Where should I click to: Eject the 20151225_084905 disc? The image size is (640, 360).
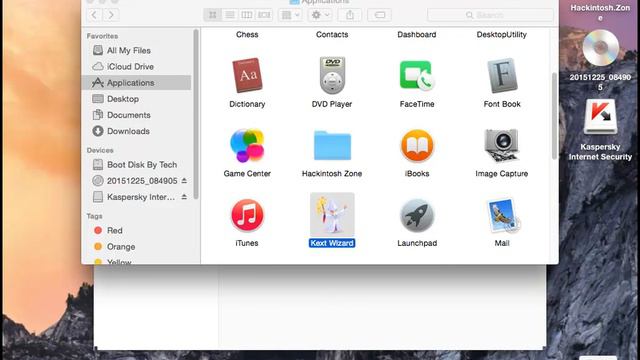pos(184,180)
